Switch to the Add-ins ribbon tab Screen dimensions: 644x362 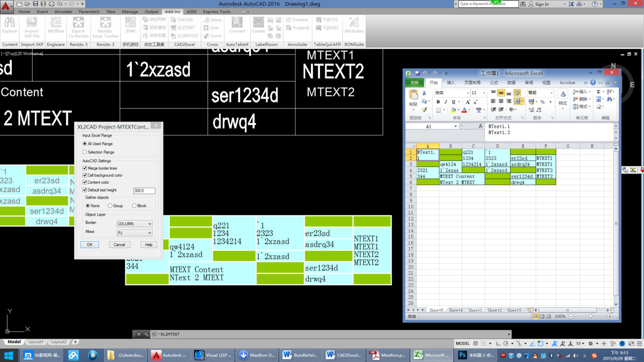(172, 12)
